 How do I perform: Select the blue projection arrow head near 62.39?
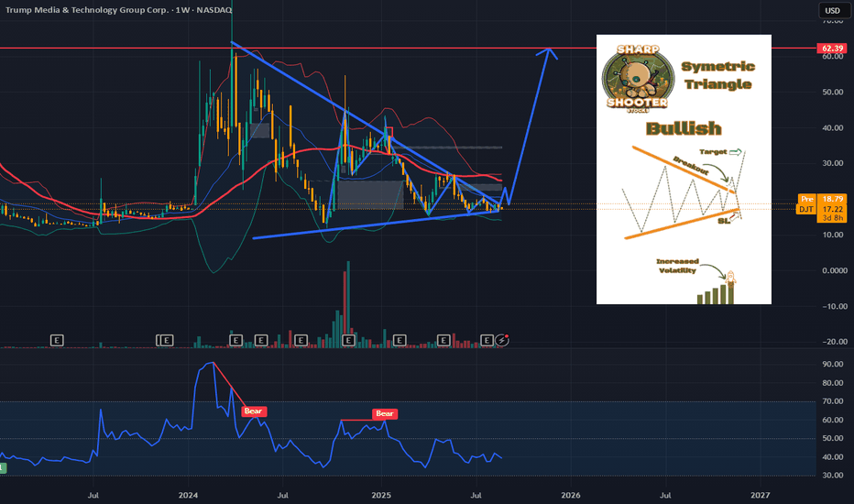tap(547, 52)
